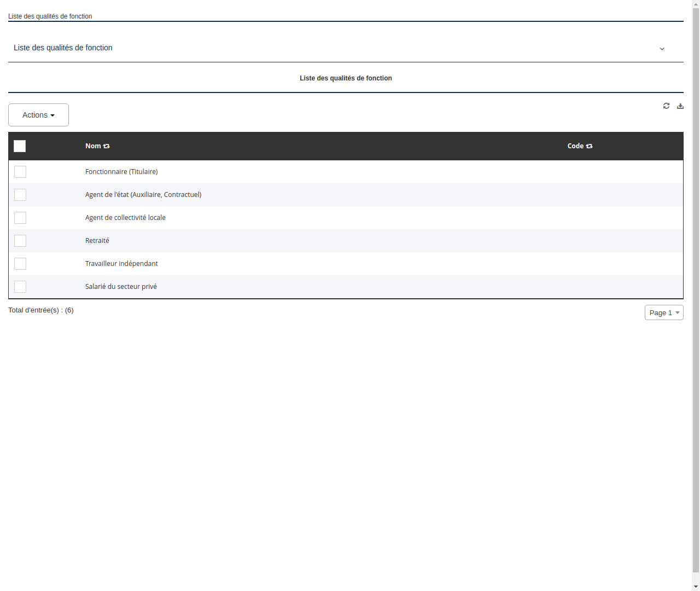The height and width of the screenshot is (591, 700).
Task: Check the checkbox for Salarié du secteur privé
Action: click(20, 287)
